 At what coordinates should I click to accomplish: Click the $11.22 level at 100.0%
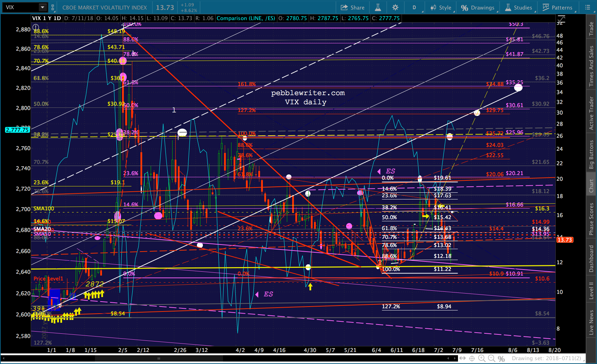pos(442,269)
